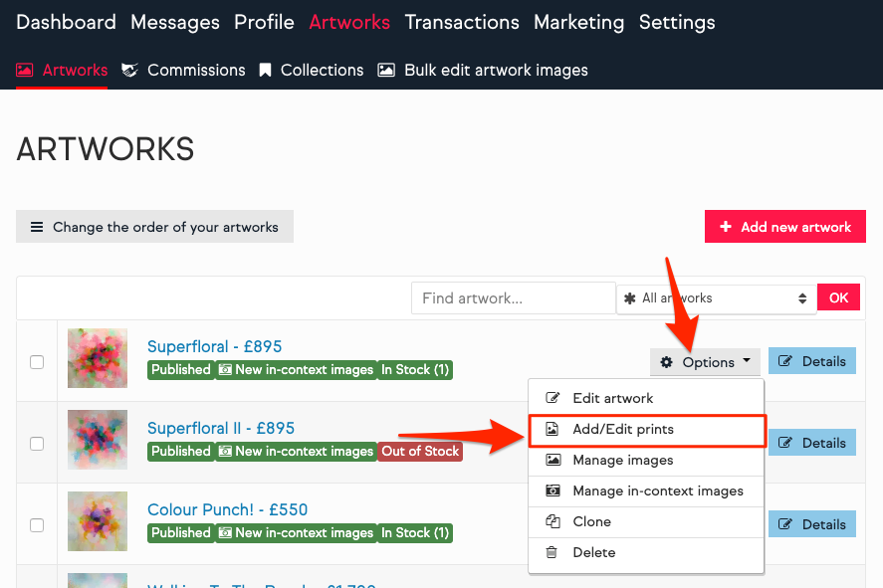
Task: Click camera icon in Colour Punch! in-context badge
Action: [x=225, y=533]
